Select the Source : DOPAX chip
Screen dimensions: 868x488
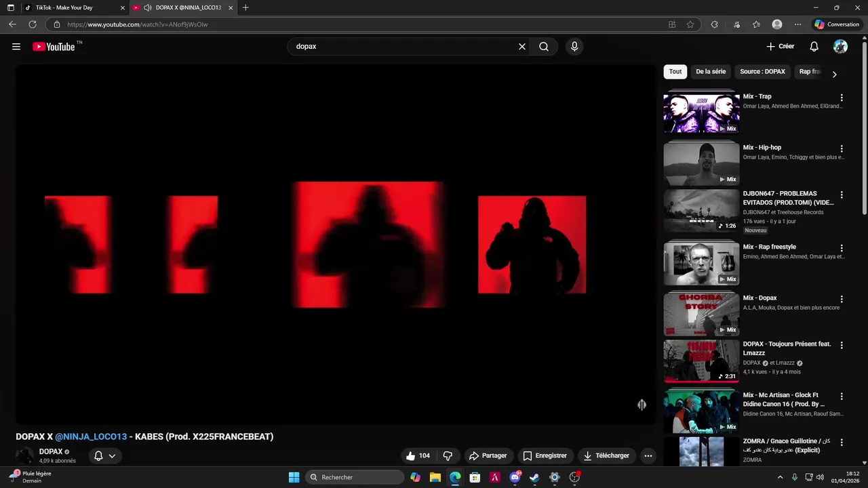[762, 72]
